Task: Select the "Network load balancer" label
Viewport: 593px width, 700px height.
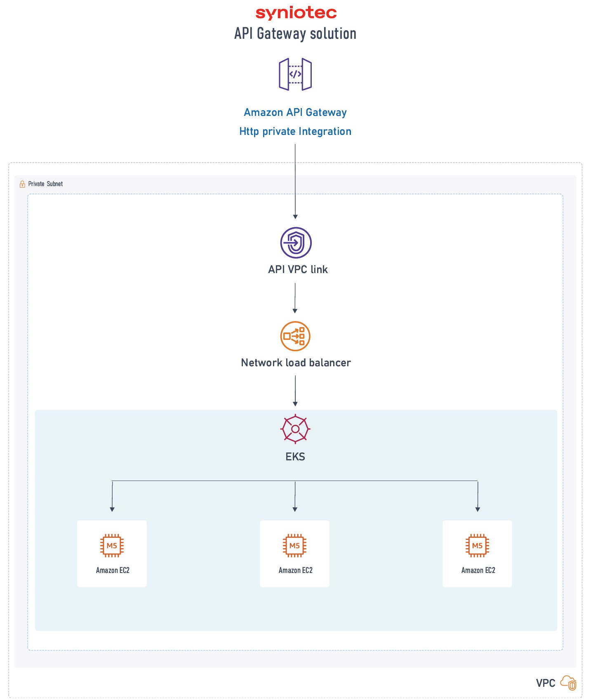Action: 296,363
